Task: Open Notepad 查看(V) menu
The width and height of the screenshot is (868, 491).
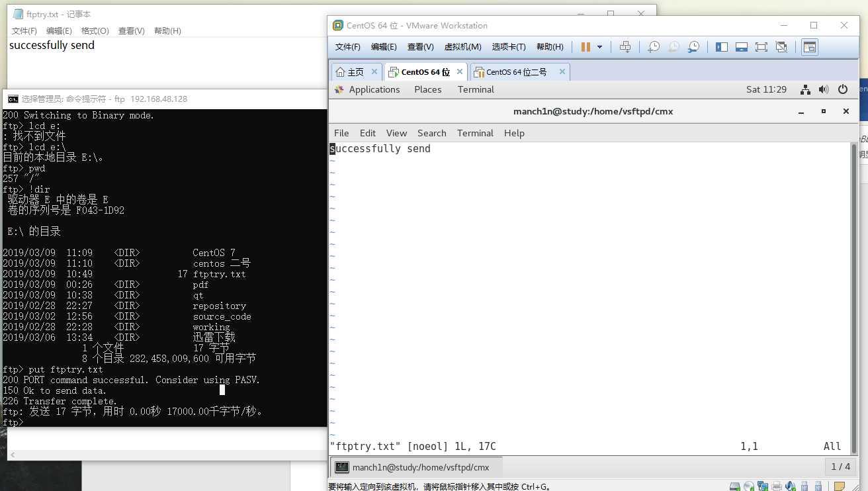Action: click(x=131, y=30)
